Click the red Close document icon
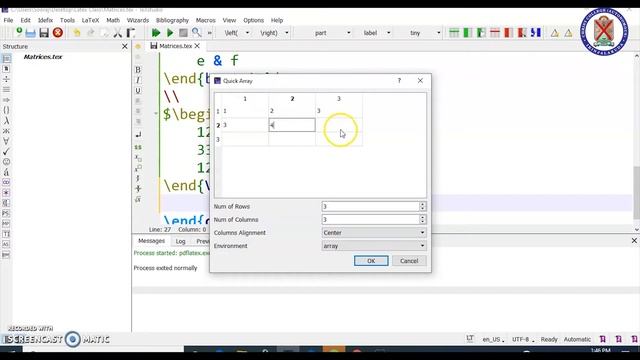The image size is (640, 360). tap(58, 33)
